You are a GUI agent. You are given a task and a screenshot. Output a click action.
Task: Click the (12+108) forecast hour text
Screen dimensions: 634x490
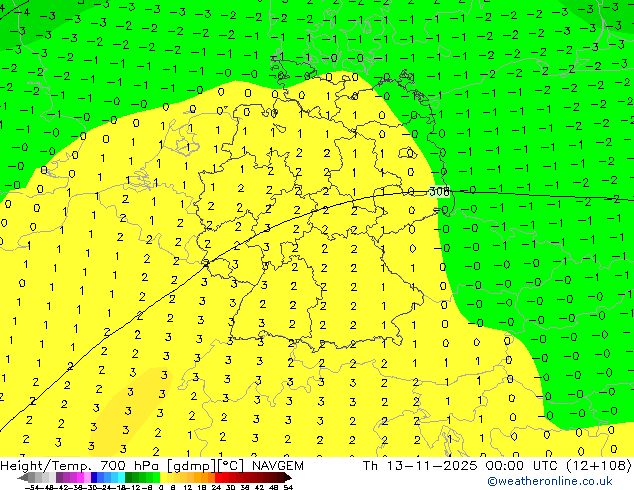599,466
